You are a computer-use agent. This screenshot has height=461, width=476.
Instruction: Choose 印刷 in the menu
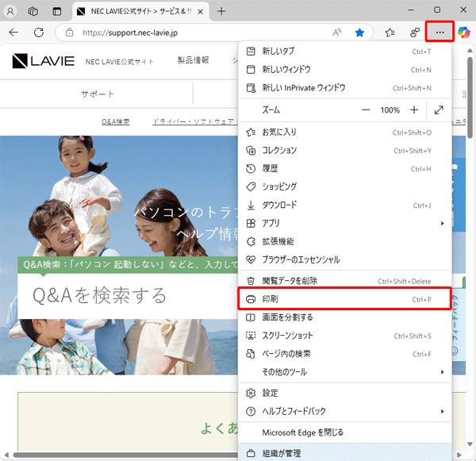point(345,299)
